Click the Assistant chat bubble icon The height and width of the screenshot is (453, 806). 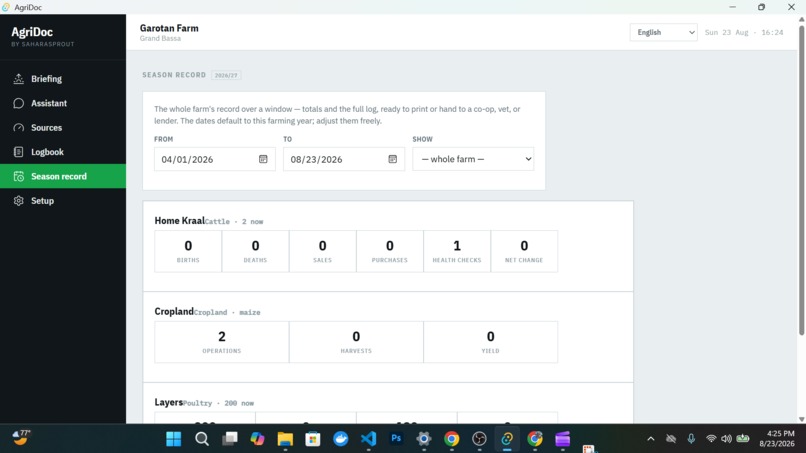click(19, 103)
